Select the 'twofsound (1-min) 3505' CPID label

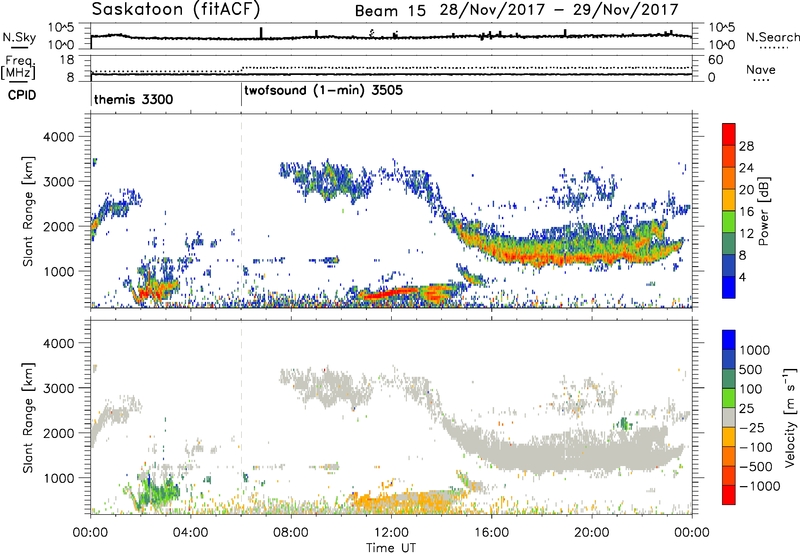(323, 91)
